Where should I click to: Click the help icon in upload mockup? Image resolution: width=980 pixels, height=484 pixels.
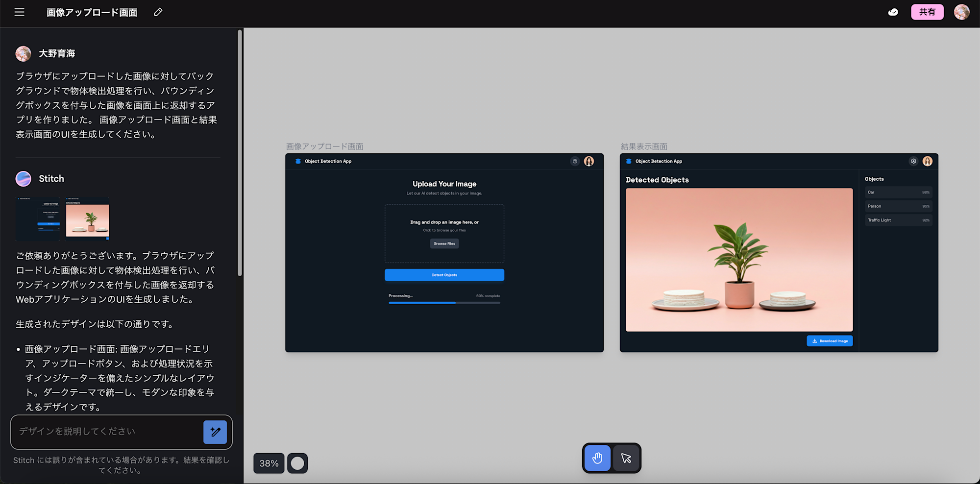(x=575, y=161)
